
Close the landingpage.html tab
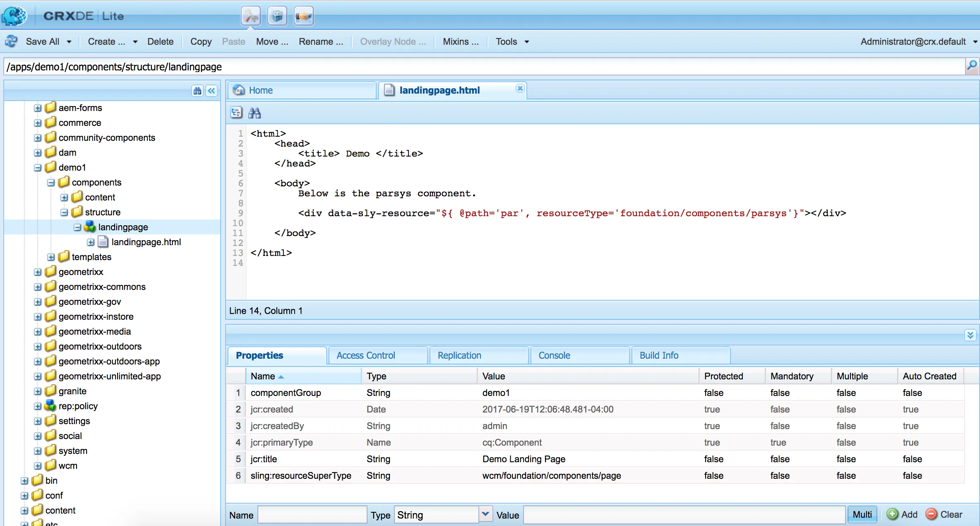point(520,88)
